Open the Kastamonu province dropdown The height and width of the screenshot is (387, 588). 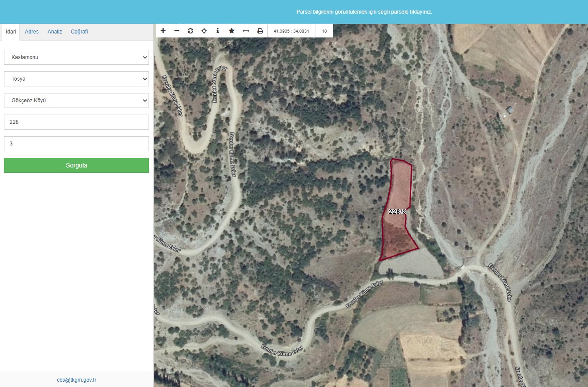click(76, 57)
